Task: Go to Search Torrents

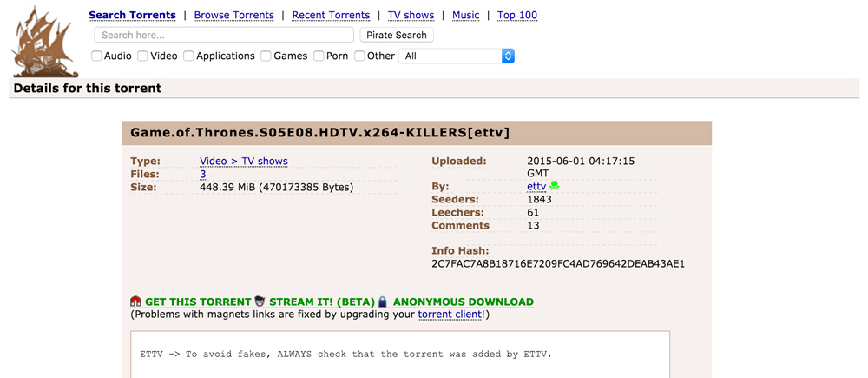Action: click(x=132, y=15)
